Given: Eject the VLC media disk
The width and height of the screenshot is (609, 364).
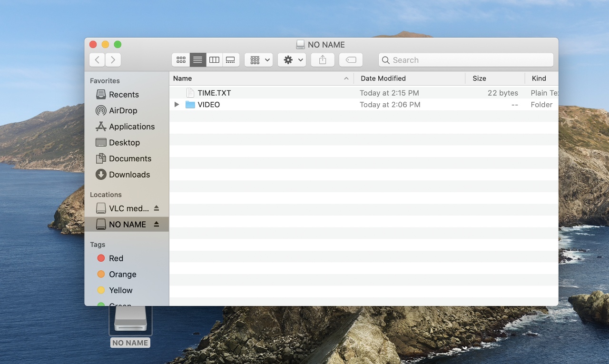Looking at the screenshot, I should pyautogui.click(x=157, y=208).
